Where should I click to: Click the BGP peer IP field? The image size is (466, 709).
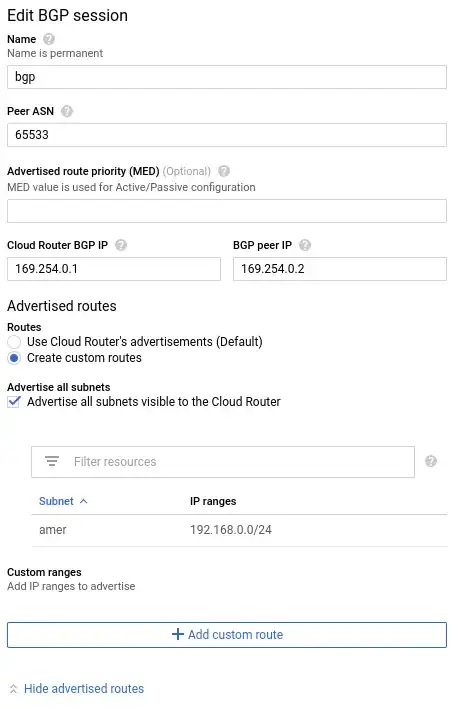(340, 269)
